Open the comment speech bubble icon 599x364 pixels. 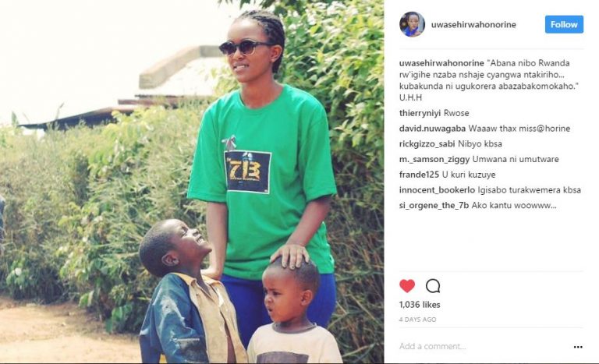click(433, 286)
